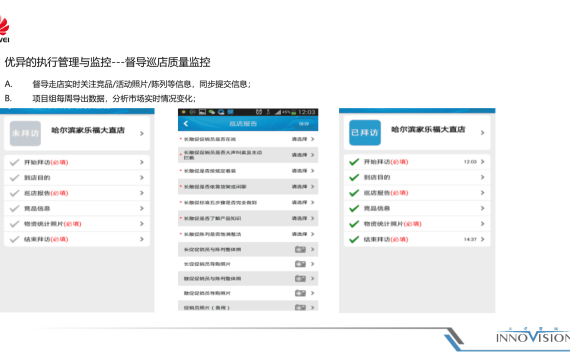Viewport: 570px width, 360px height.
Task: Tap camera icon for 长促促销员与陈列整体照
Action: 300,249
